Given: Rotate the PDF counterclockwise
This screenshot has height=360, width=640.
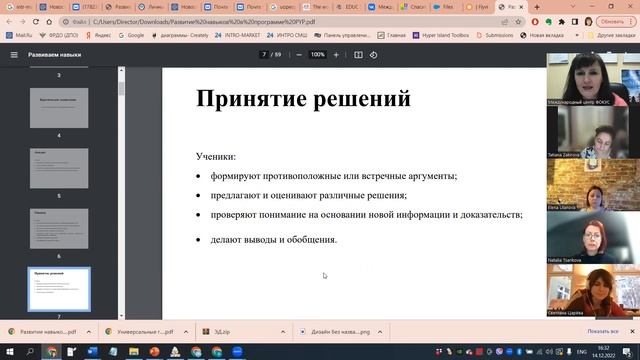Looking at the screenshot, I should (373, 55).
